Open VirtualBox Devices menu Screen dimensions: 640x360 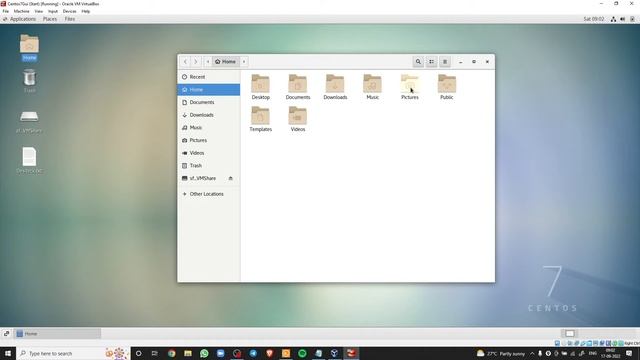coord(69,11)
